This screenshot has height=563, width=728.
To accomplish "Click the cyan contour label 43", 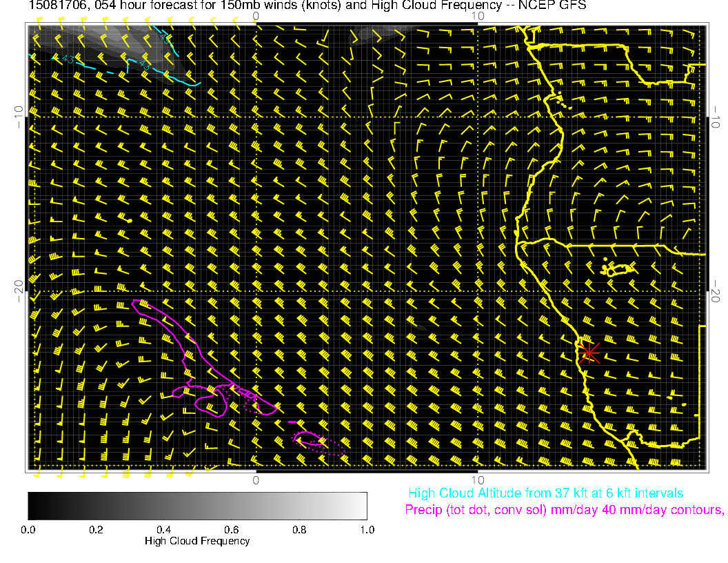I will 68,60.
